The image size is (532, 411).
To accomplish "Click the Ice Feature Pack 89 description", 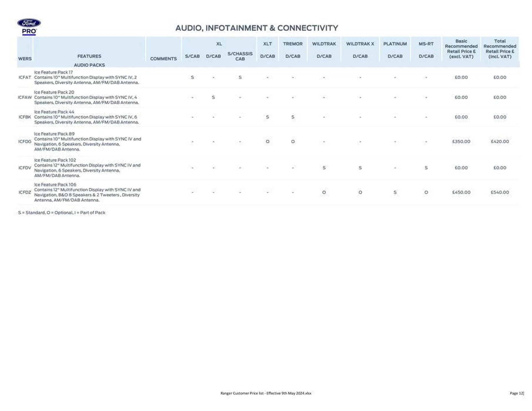I will pyautogui.click(x=88, y=141).
